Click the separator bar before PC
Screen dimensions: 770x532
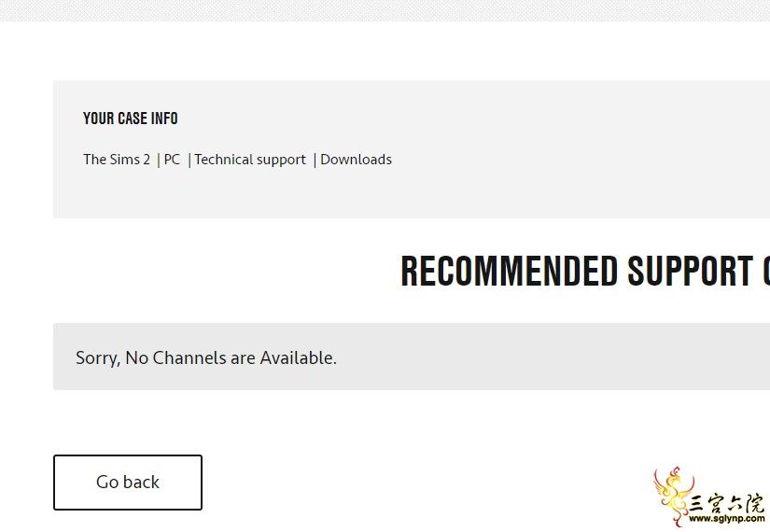(158, 161)
